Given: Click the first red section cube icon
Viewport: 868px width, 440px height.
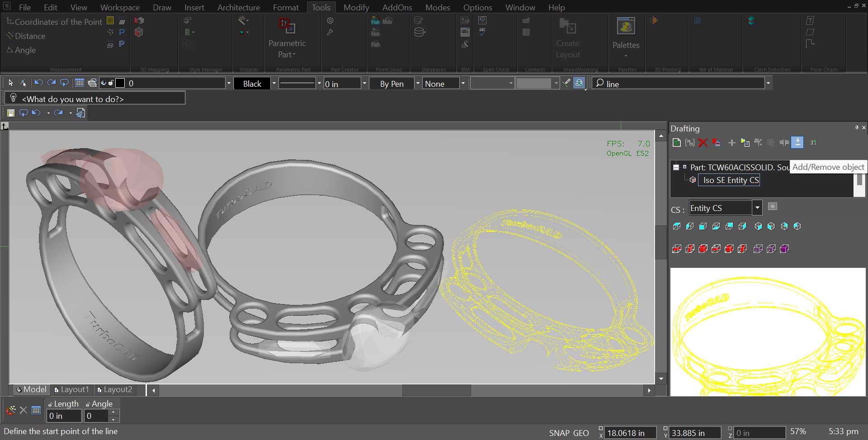Looking at the screenshot, I should 677,248.
